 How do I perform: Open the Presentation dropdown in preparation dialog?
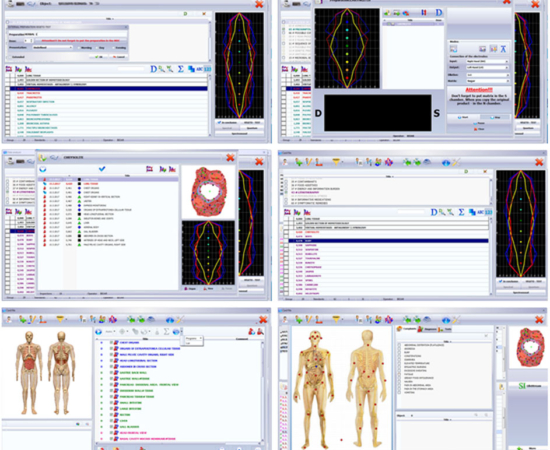(53, 47)
